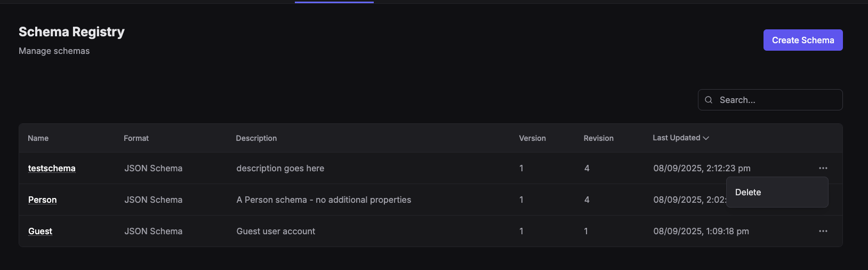Open the Person schema link
This screenshot has height=270, width=868.
tap(42, 200)
